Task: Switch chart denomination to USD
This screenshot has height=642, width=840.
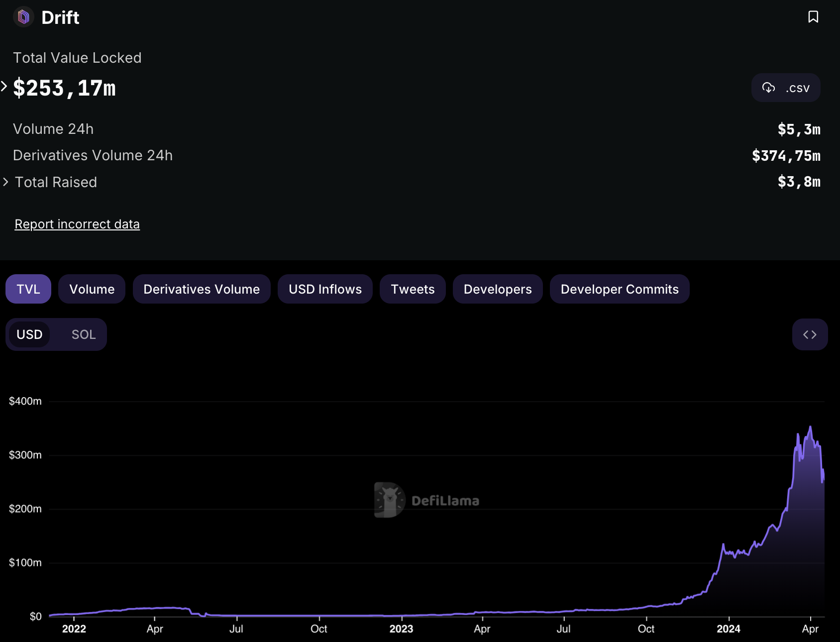Action: (29, 335)
